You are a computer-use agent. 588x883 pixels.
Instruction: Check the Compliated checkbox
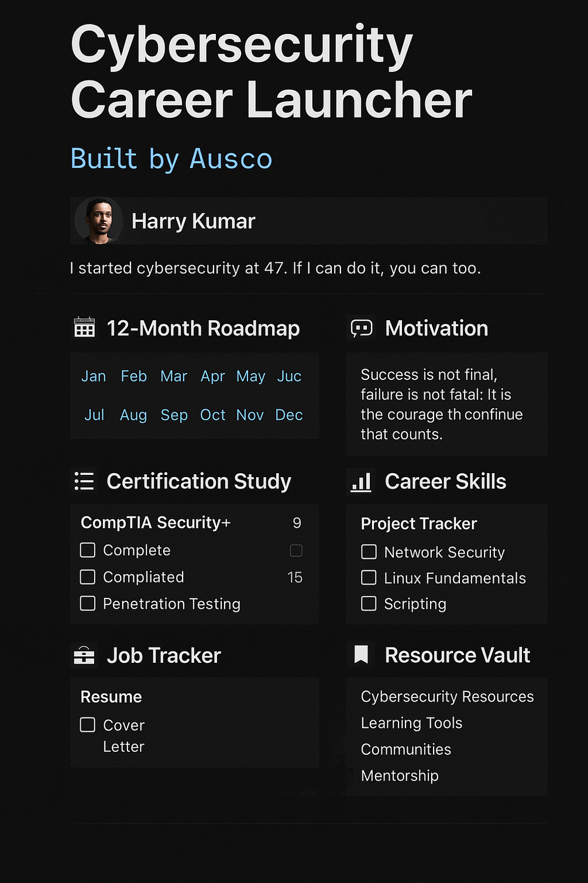(87, 577)
